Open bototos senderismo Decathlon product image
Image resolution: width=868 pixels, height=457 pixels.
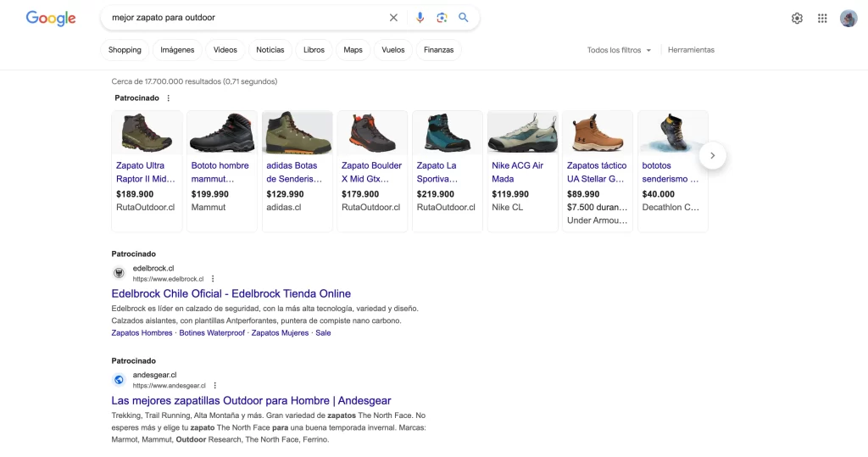(672, 133)
